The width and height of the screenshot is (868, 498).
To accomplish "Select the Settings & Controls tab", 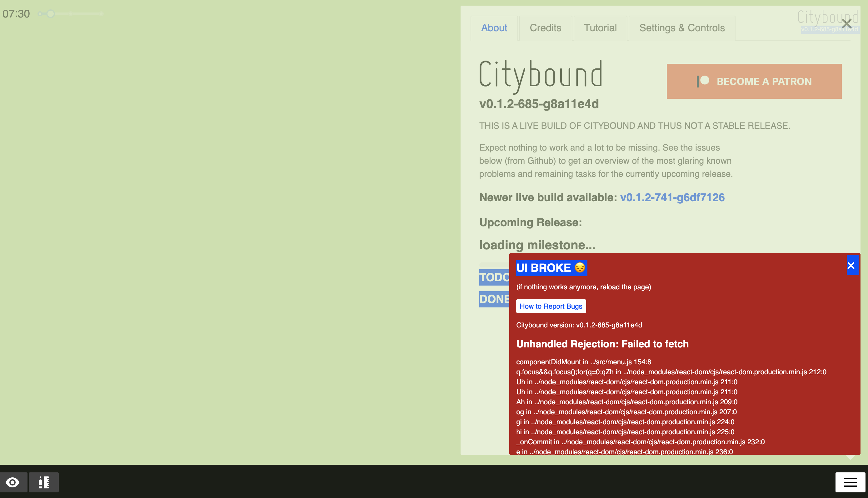I will point(682,28).
